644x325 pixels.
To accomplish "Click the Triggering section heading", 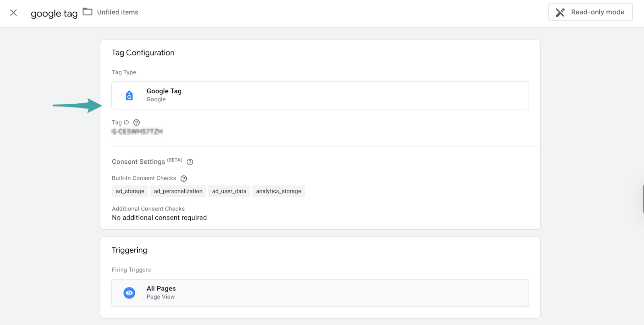I will pyautogui.click(x=129, y=250).
